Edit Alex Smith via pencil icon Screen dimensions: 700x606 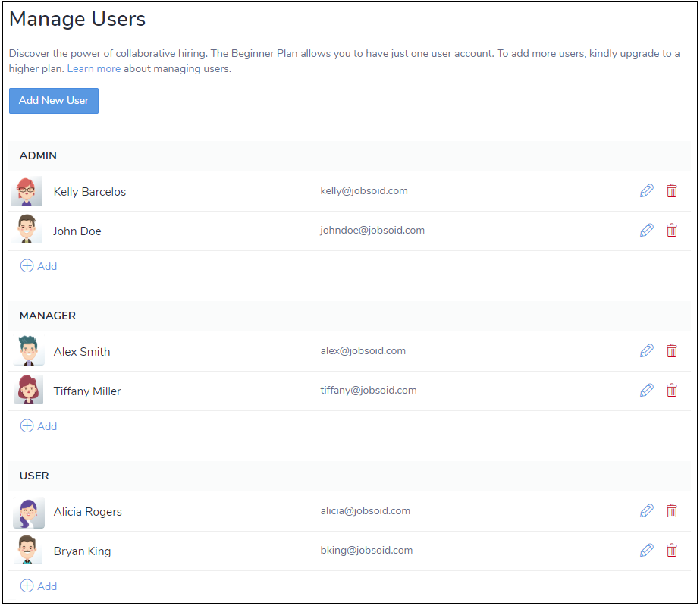click(646, 351)
